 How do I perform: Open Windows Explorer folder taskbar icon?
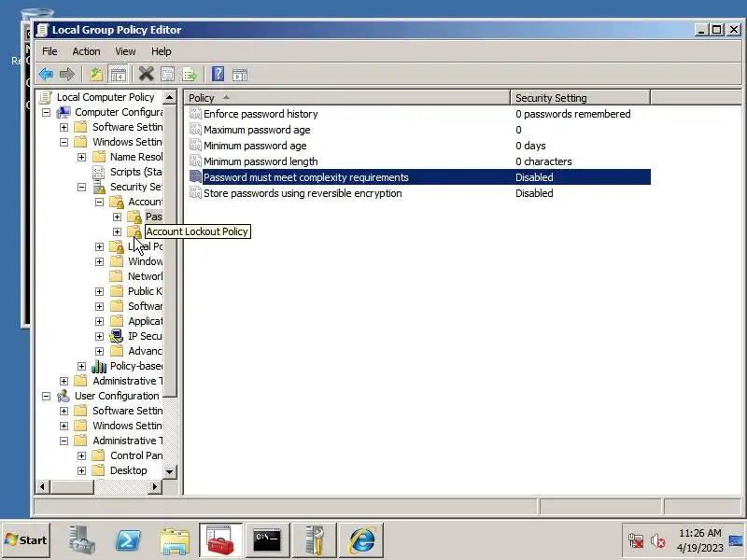(x=175, y=541)
